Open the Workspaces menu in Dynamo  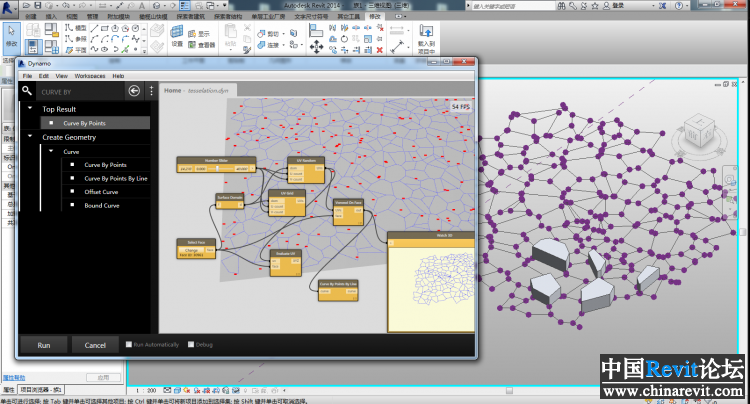89,76
